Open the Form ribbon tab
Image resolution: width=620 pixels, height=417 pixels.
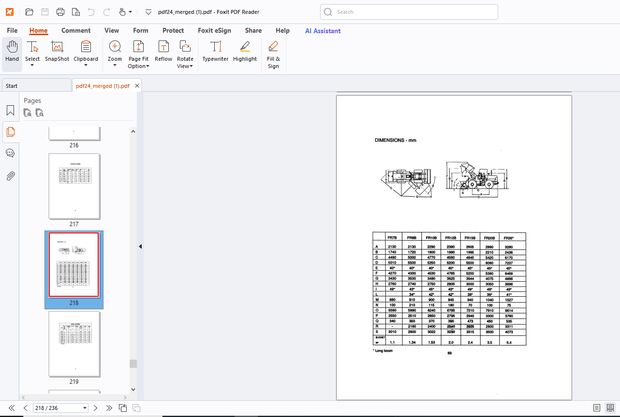coord(140,30)
